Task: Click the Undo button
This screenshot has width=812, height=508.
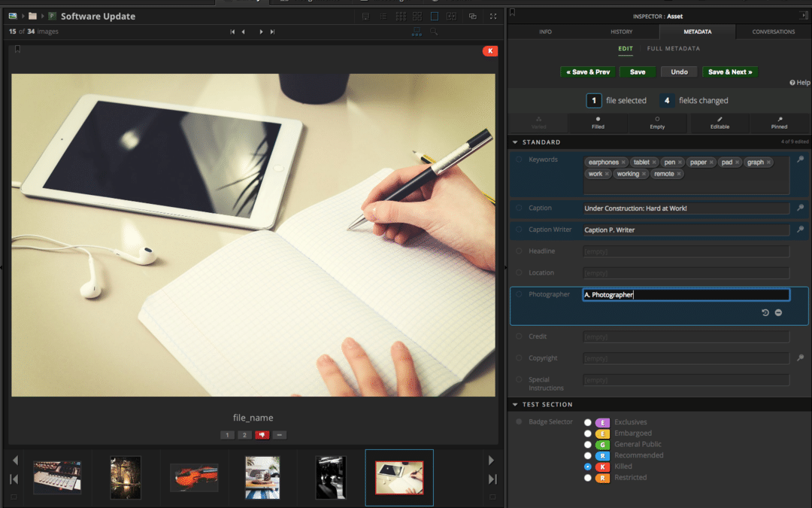Action: click(679, 72)
